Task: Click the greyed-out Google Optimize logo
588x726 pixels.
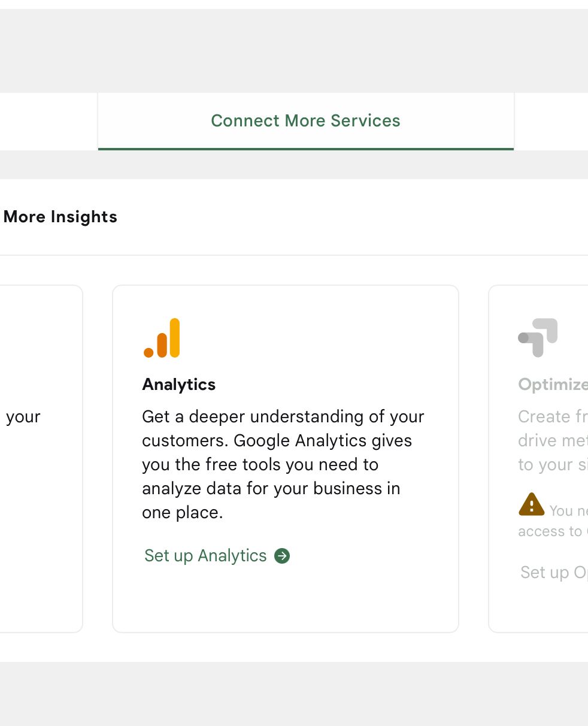Action: [x=538, y=338]
